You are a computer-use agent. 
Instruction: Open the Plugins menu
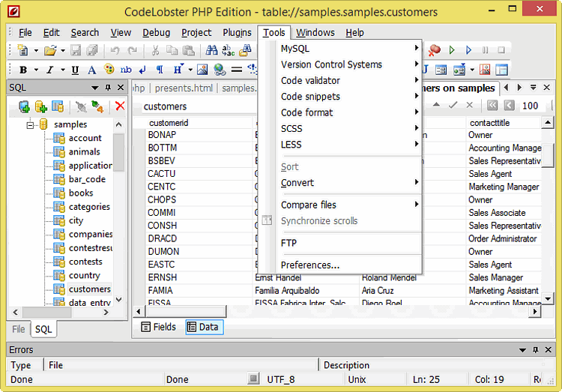237,33
